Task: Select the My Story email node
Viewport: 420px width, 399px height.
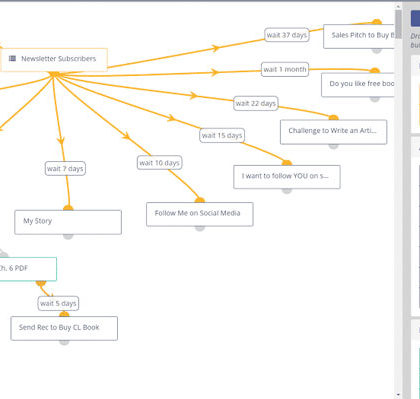Action: (68, 222)
